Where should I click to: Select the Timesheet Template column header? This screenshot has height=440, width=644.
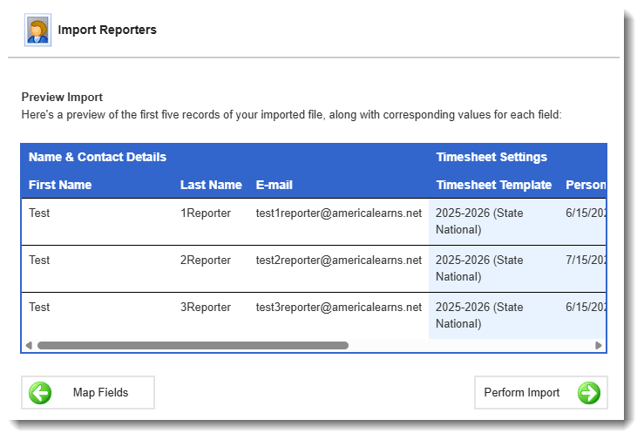click(494, 185)
